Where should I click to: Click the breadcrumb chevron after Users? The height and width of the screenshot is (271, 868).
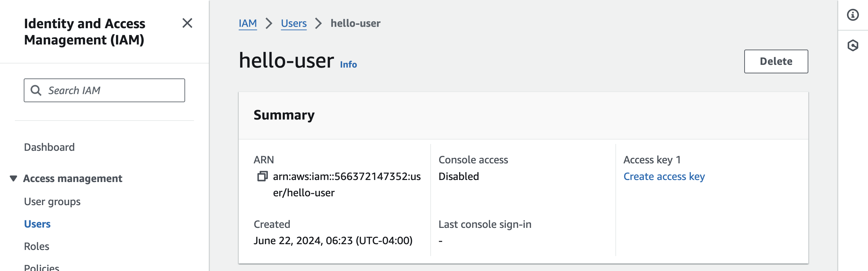coord(318,23)
